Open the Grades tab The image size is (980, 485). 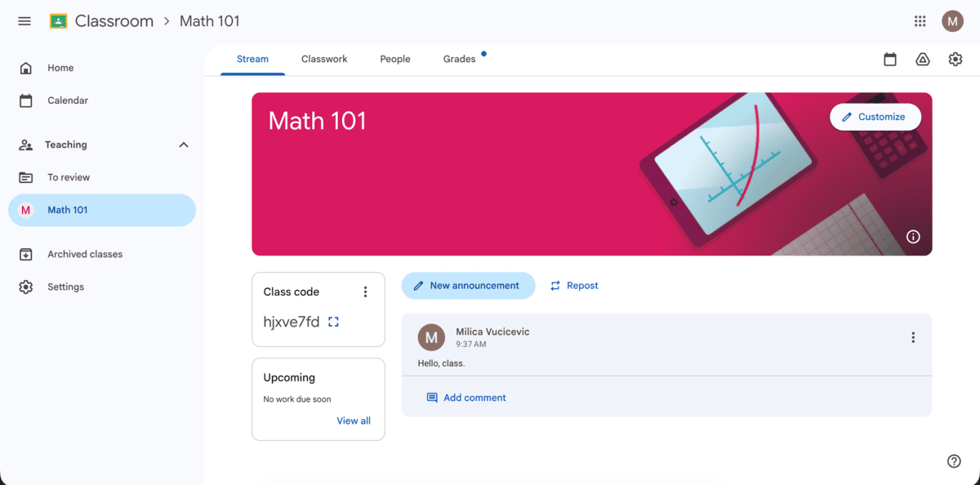coord(460,59)
